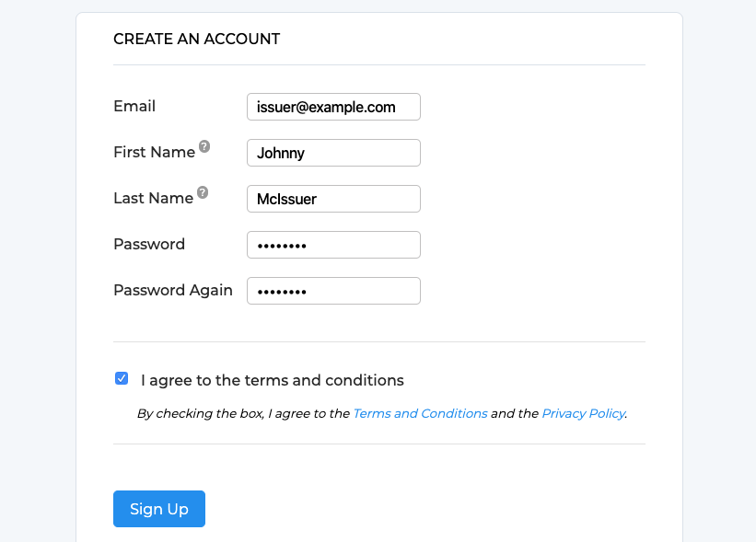
Task: Click into the First Name field showing Johnny
Action: pyautogui.click(x=333, y=153)
